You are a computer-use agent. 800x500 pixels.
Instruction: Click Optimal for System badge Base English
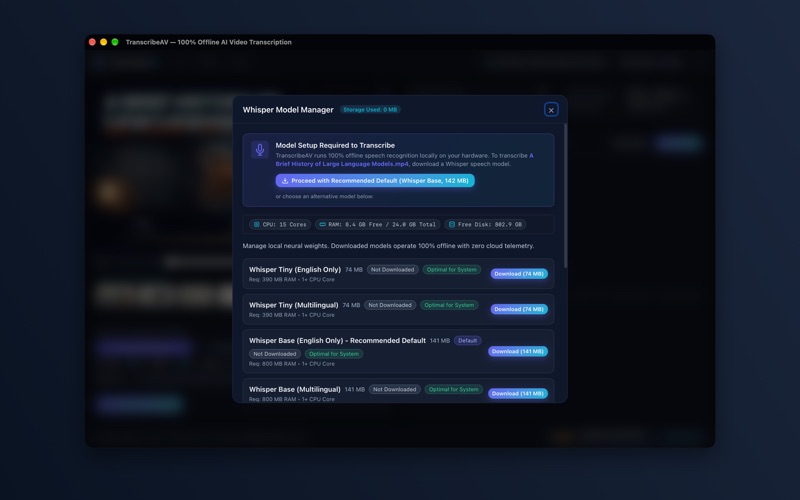click(x=334, y=354)
